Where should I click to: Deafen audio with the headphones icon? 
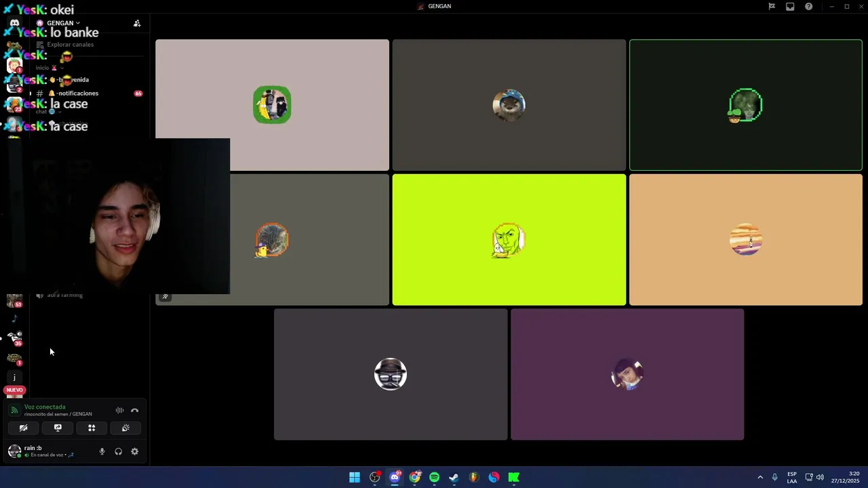click(118, 451)
